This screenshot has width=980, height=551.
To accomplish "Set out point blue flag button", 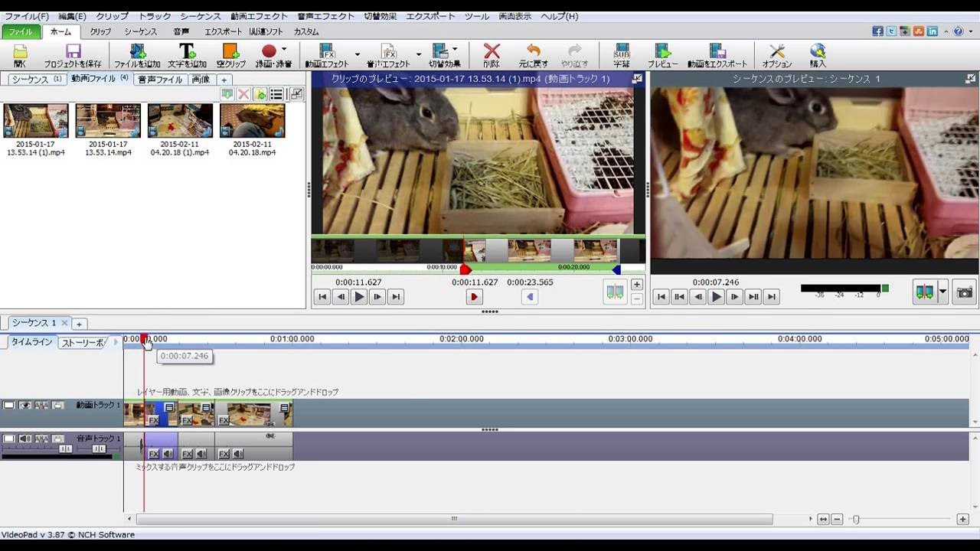I will (x=529, y=297).
